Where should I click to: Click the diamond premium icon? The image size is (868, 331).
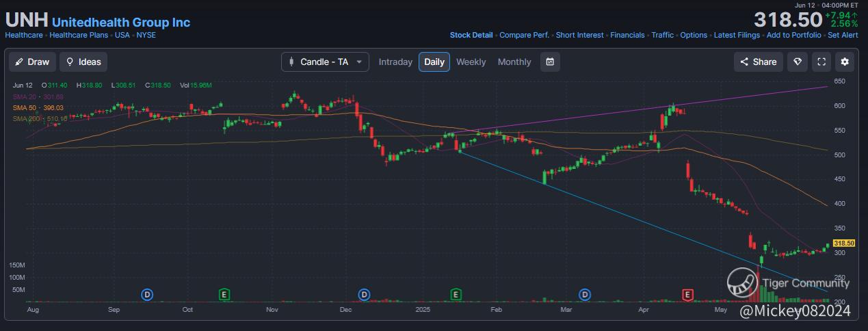(798, 62)
